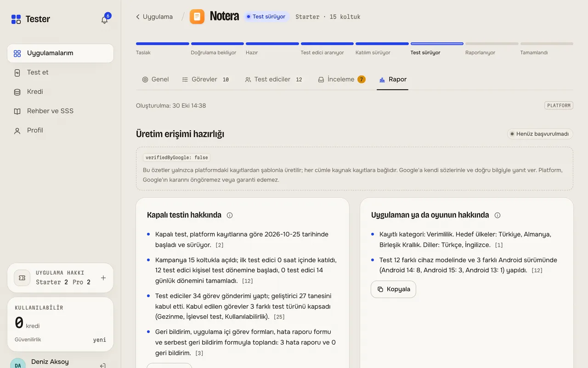Click the Üretim erişimi hazırlığı heading

click(x=180, y=134)
